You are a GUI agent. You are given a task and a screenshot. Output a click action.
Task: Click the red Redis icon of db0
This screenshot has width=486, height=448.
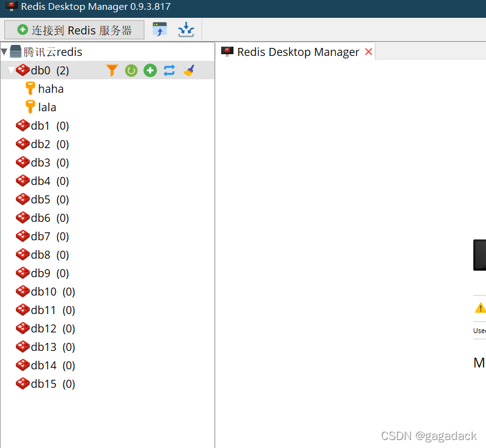coord(23,70)
